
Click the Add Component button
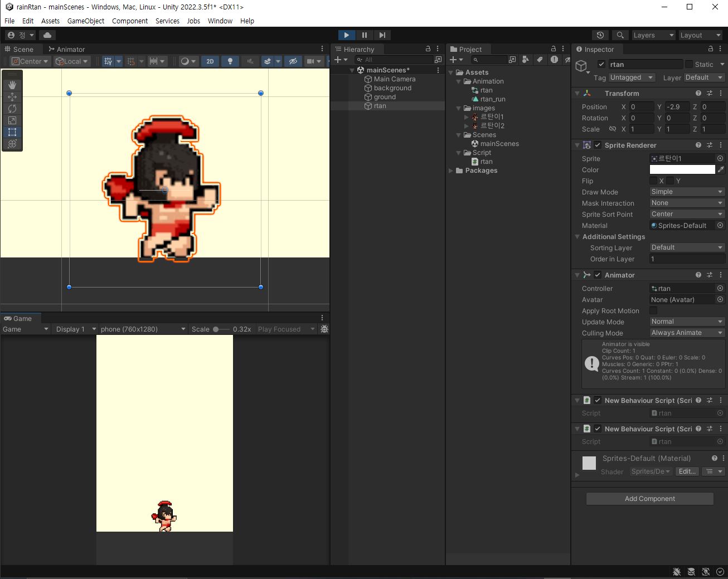point(650,499)
